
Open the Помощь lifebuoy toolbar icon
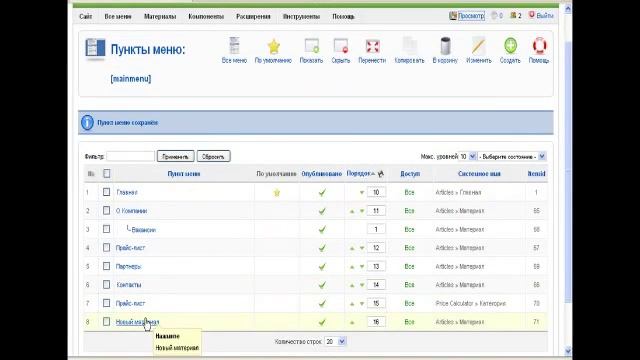coord(539,50)
